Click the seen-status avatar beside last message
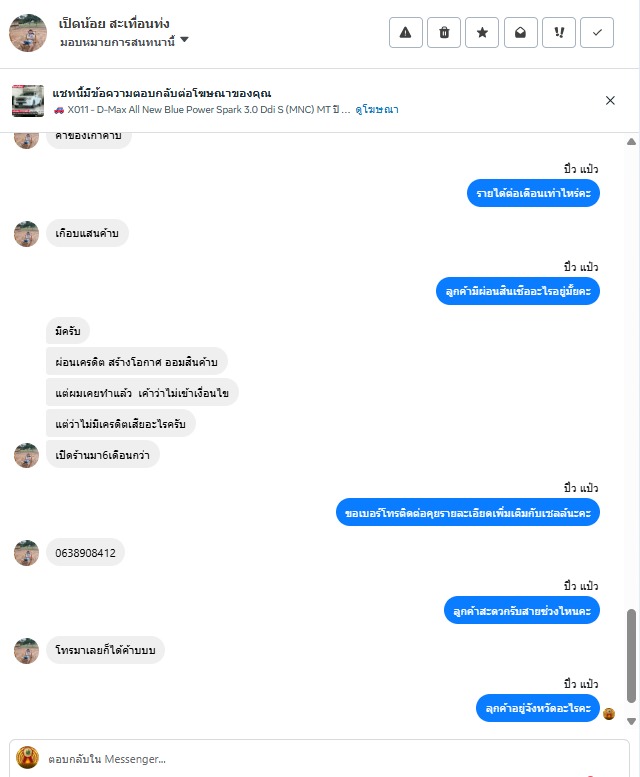 coord(609,714)
